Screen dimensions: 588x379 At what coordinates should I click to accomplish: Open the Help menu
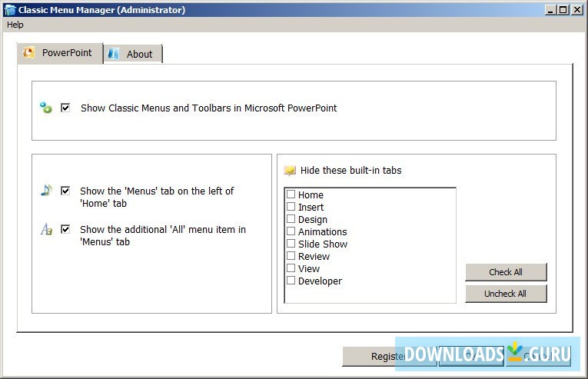pos(15,25)
